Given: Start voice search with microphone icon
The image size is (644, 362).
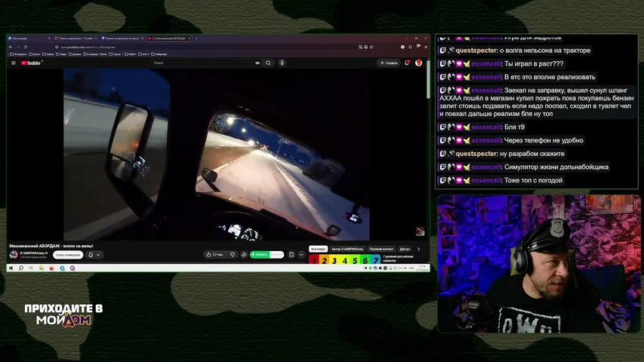Looking at the screenshot, I should (x=282, y=63).
